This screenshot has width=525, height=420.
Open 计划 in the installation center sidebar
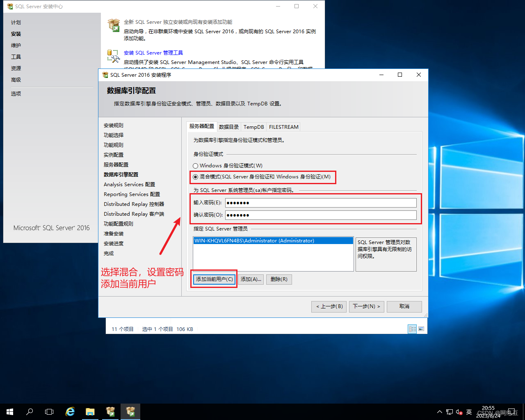tap(16, 23)
